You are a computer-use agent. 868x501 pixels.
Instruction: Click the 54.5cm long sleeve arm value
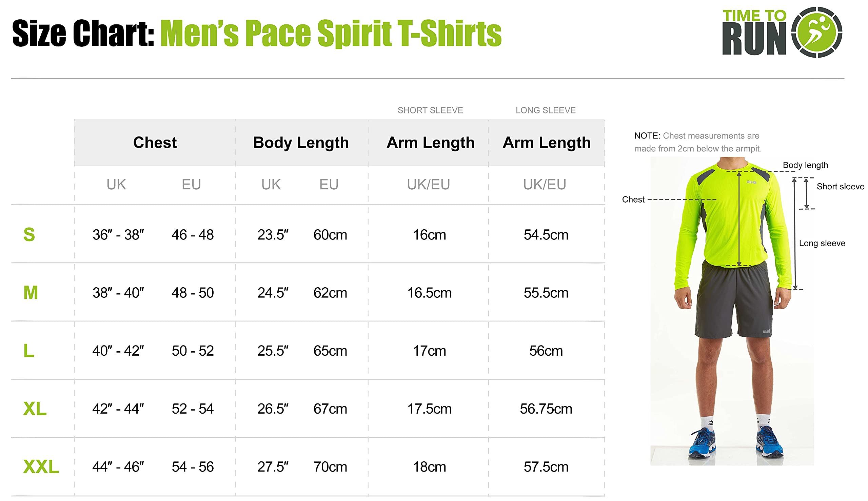[x=546, y=235]
